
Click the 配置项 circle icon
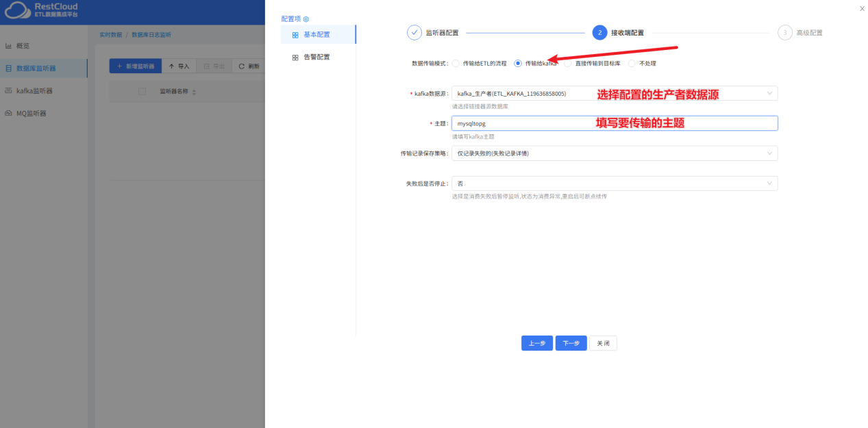click(306, 19)
